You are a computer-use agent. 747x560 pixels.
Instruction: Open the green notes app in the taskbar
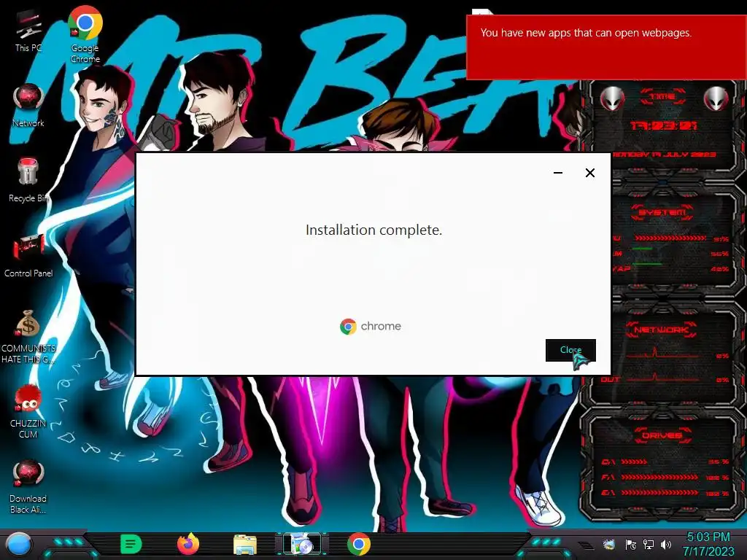131,544
